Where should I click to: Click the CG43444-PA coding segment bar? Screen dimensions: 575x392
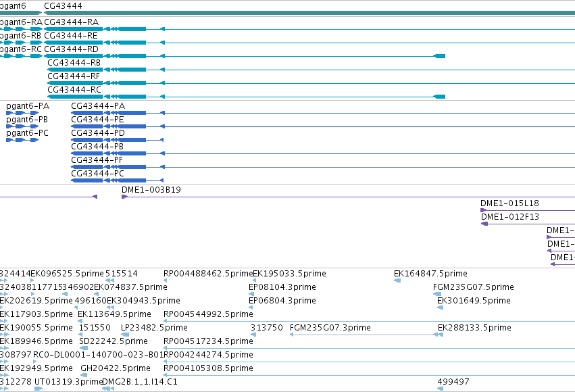pos(87,113)
